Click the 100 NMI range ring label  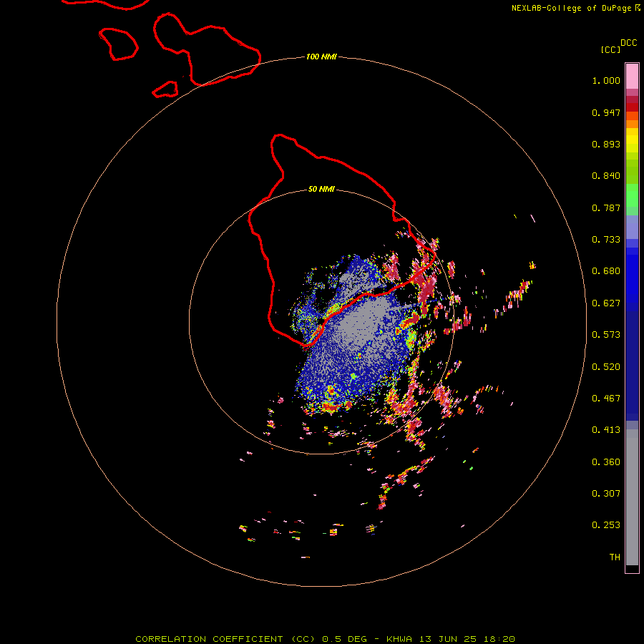(x=321, y=57)
